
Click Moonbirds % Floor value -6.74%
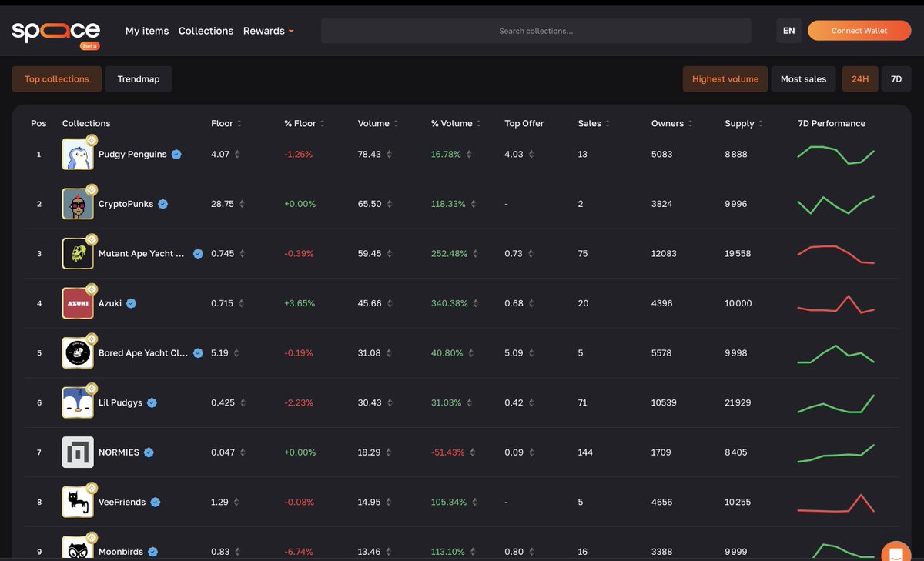pyautogui.click(x=299, y=552)
